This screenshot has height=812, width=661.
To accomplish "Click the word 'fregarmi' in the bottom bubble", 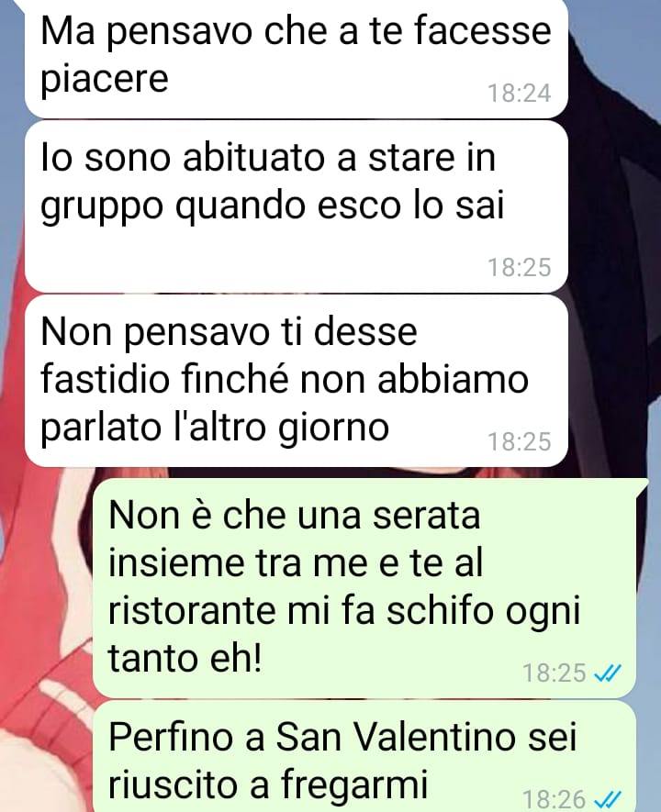I will 355,785.
